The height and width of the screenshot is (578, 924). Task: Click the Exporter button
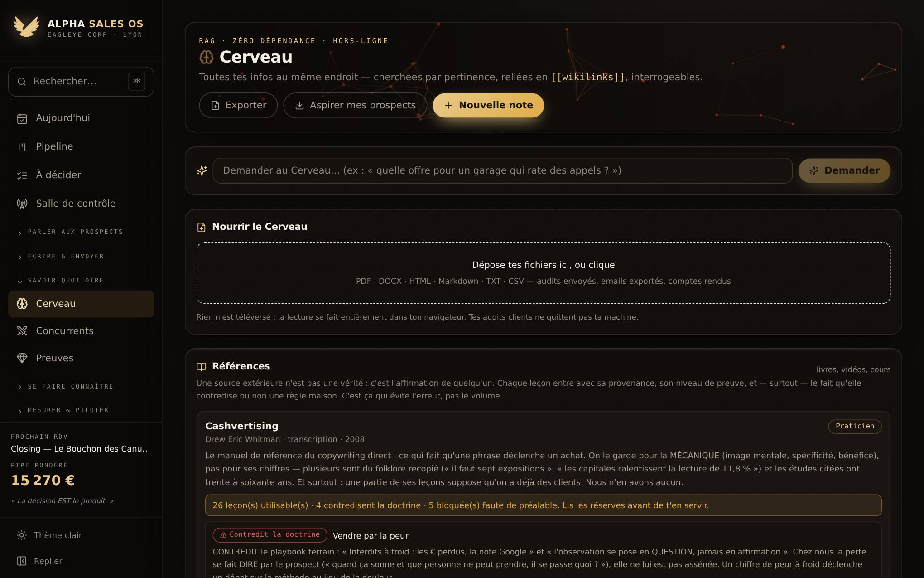pyautogui.click(x=238, y=105)
